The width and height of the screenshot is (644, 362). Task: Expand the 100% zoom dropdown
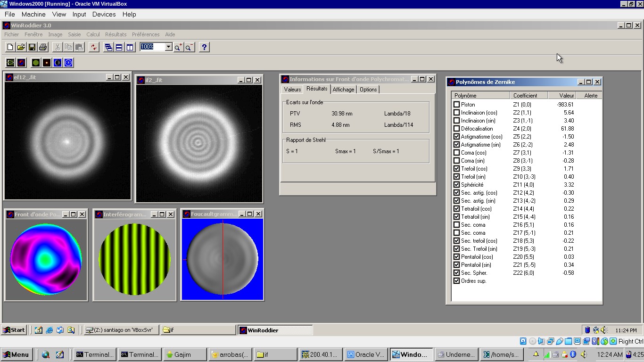pyautogui.click(x=168, y=47)
